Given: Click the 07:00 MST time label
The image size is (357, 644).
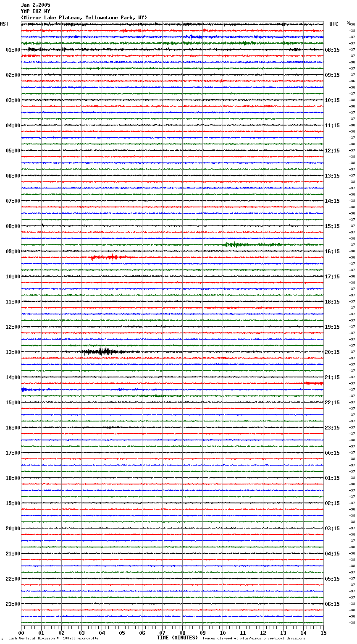Looking at the screenshot, I should click(13, 201).
